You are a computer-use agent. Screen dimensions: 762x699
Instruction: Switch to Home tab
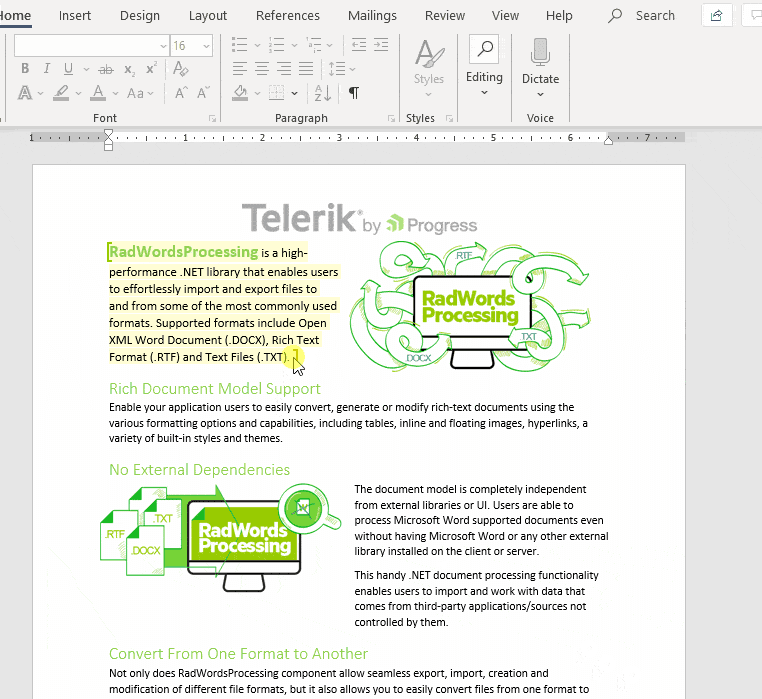coord(15,16)
